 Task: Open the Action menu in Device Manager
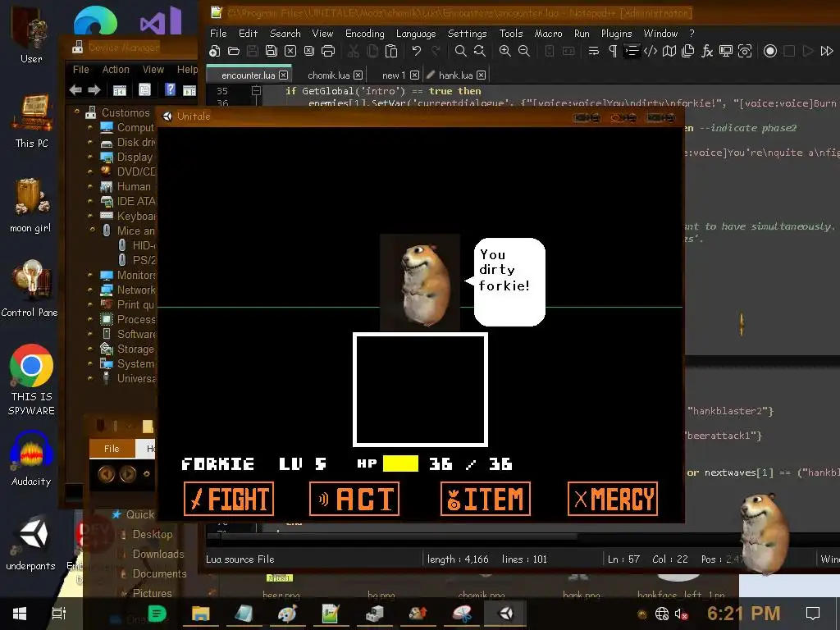[116, 70]
